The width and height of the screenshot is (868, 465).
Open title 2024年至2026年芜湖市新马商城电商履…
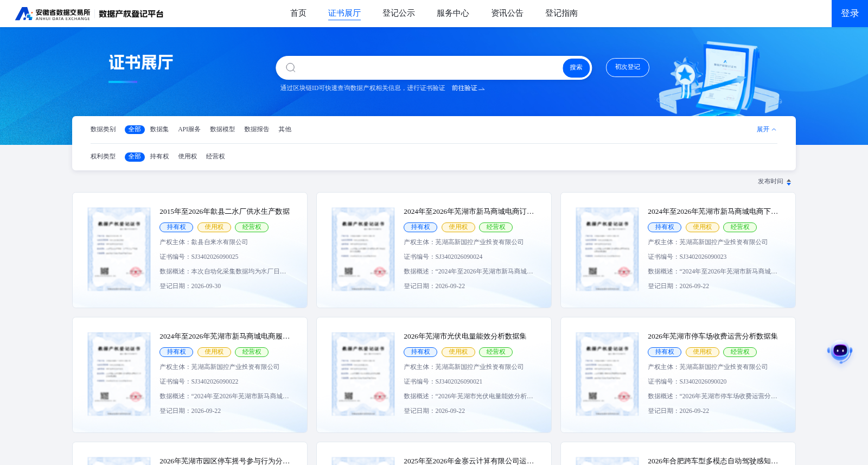(225, 336)
